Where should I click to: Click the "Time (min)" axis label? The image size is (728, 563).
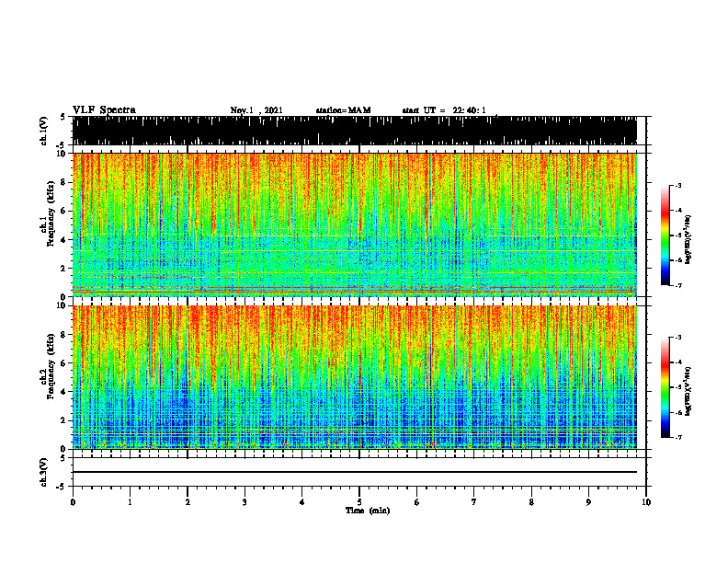tap(368, 511)
